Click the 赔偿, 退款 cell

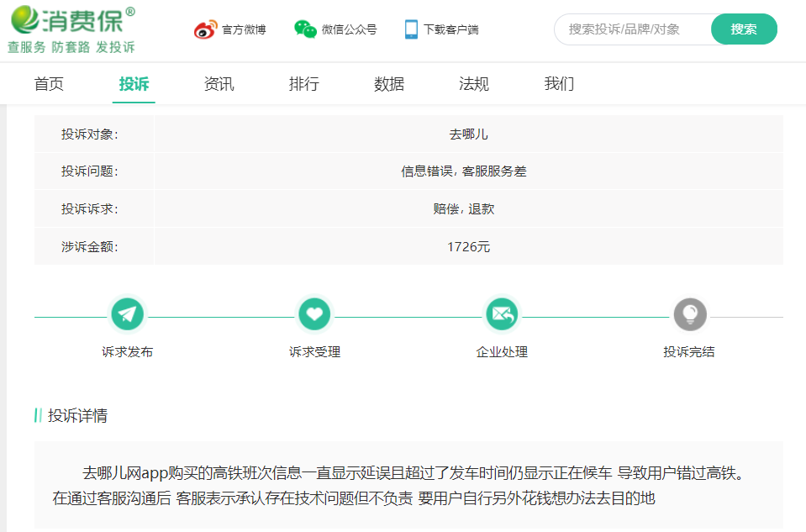pyautogui.click(x=469, y=208)
